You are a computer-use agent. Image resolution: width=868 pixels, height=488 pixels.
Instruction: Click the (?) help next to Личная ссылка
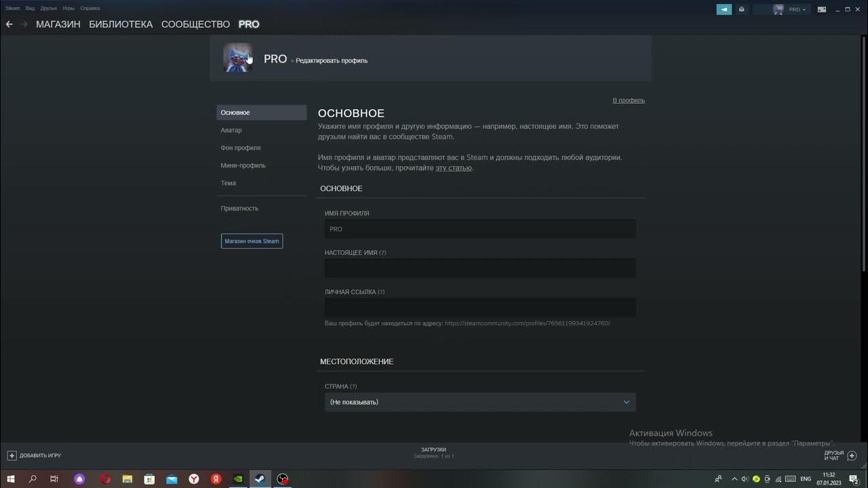tap(380, 292)
